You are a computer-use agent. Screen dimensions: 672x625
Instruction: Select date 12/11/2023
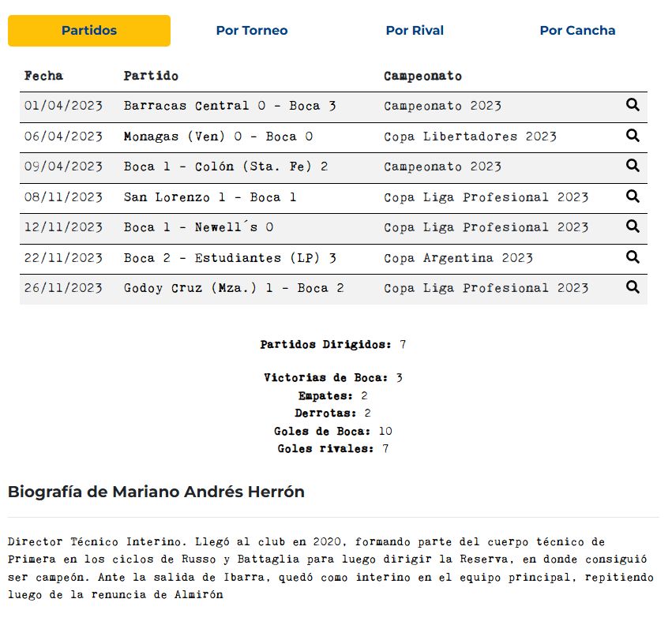[x=63, y=227]
